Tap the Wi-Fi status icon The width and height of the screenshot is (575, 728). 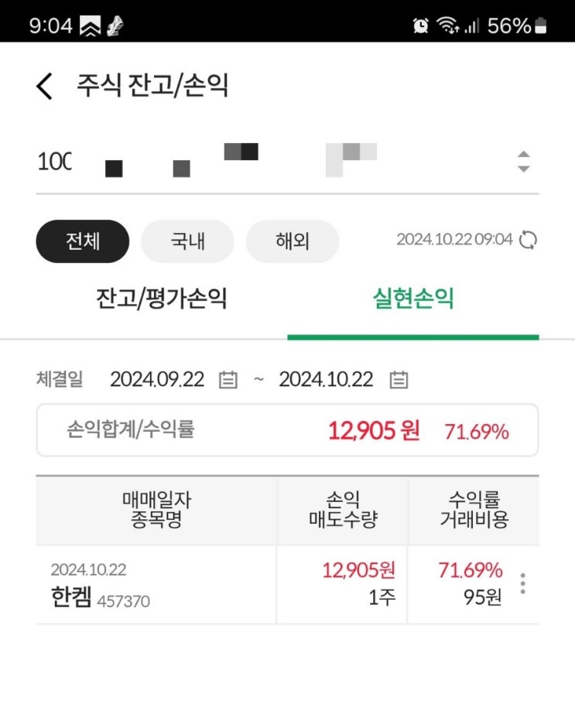(x=447, y=26)
